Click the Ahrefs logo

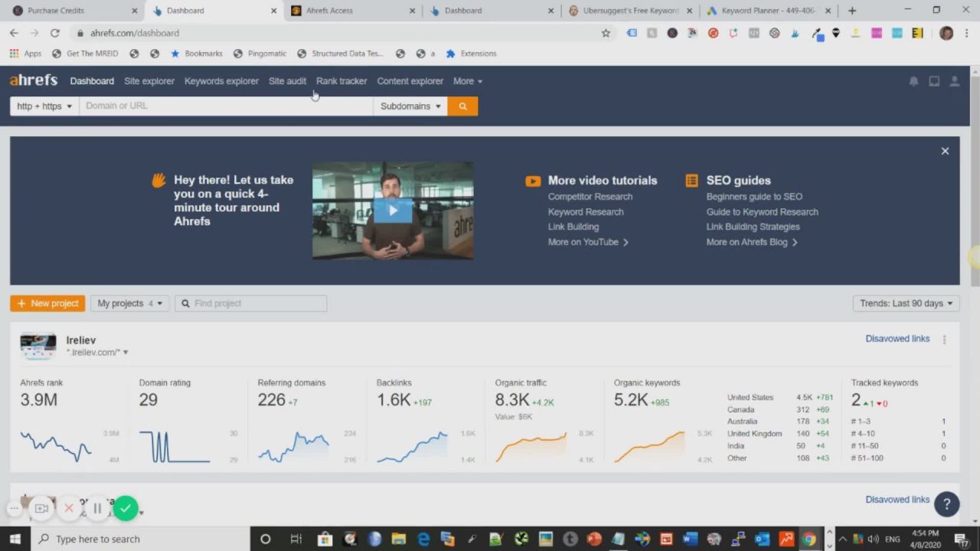[34, 80]
